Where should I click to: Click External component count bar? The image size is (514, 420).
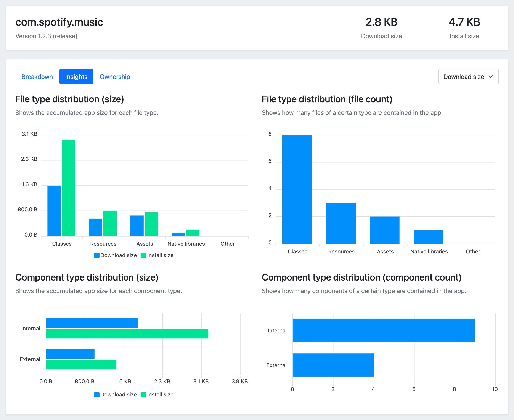tap(333, 365)
